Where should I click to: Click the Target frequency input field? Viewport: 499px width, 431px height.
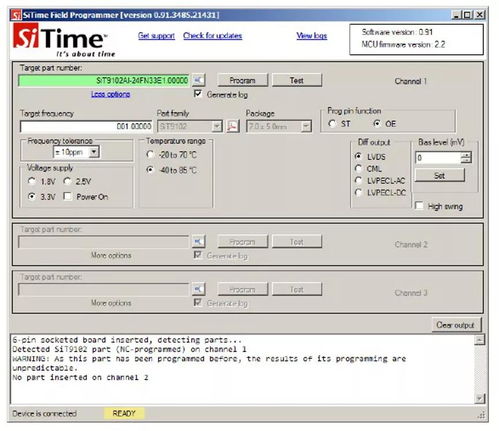86,126
